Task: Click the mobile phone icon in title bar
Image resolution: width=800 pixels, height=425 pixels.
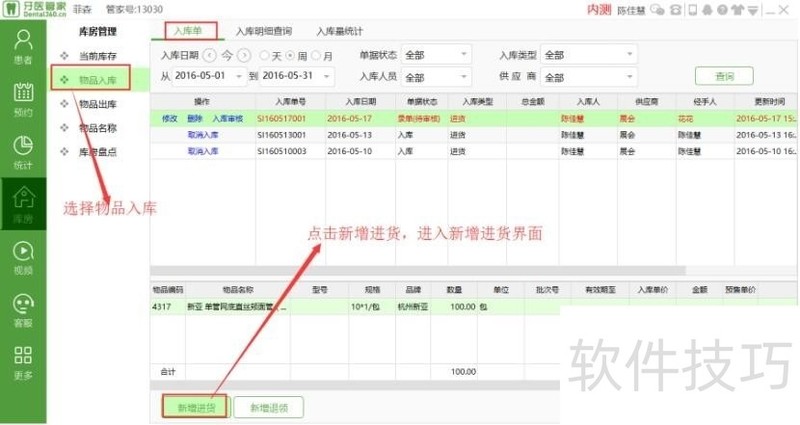Action: pos(692,10)
